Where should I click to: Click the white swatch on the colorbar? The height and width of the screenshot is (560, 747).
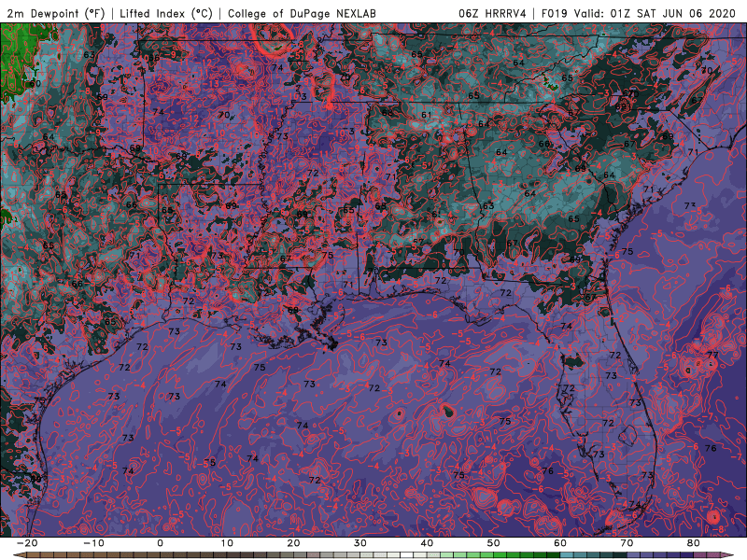click(407, 555)
